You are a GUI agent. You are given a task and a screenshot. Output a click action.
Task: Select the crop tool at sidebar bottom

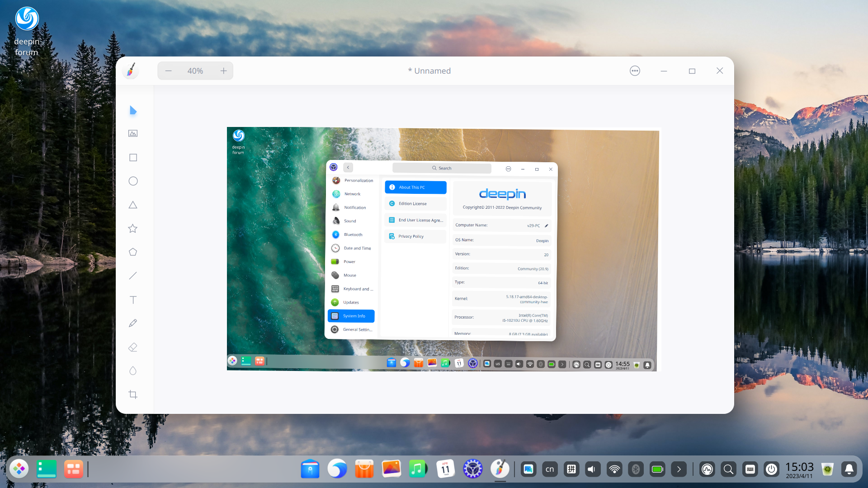tap(132, 394)
